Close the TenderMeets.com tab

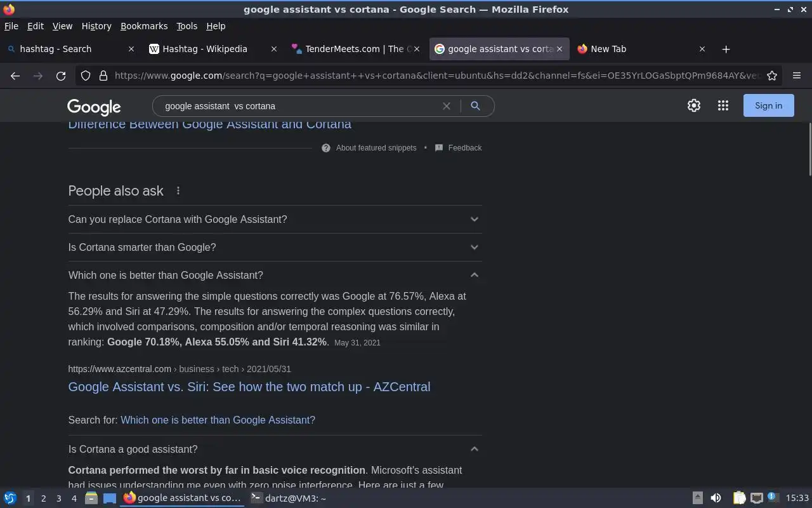[417, 49]
